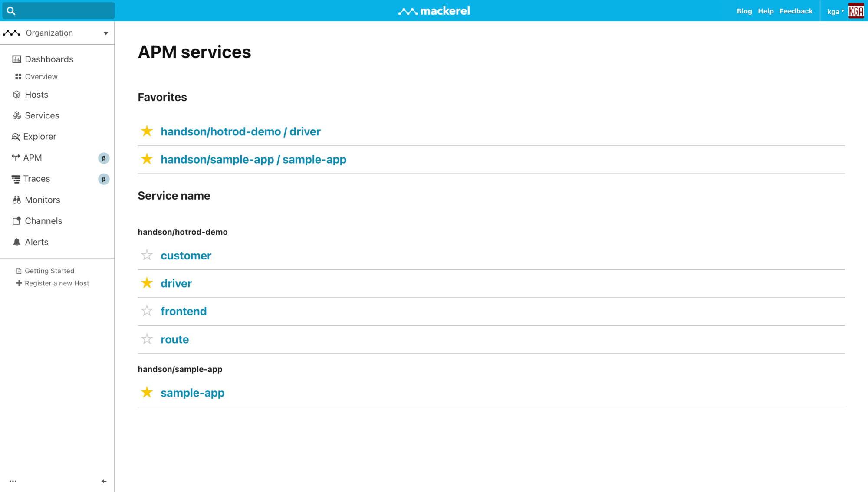
Task: Open handson/sample-app / sample-app favorite link
Action: [253, 159]
